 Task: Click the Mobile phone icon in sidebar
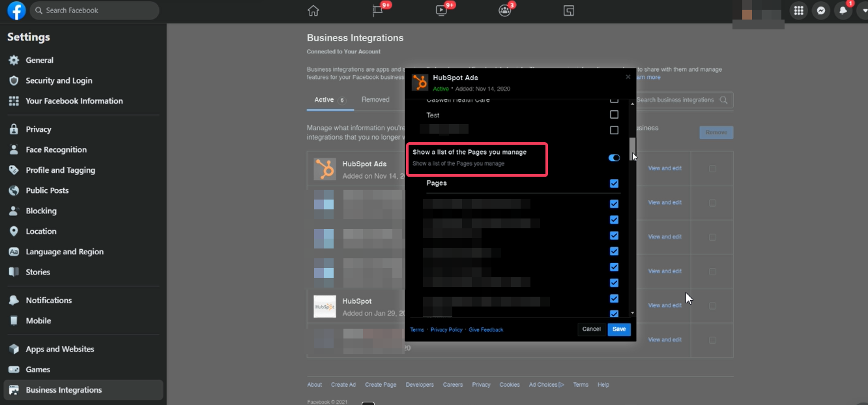tap(14, 321)
